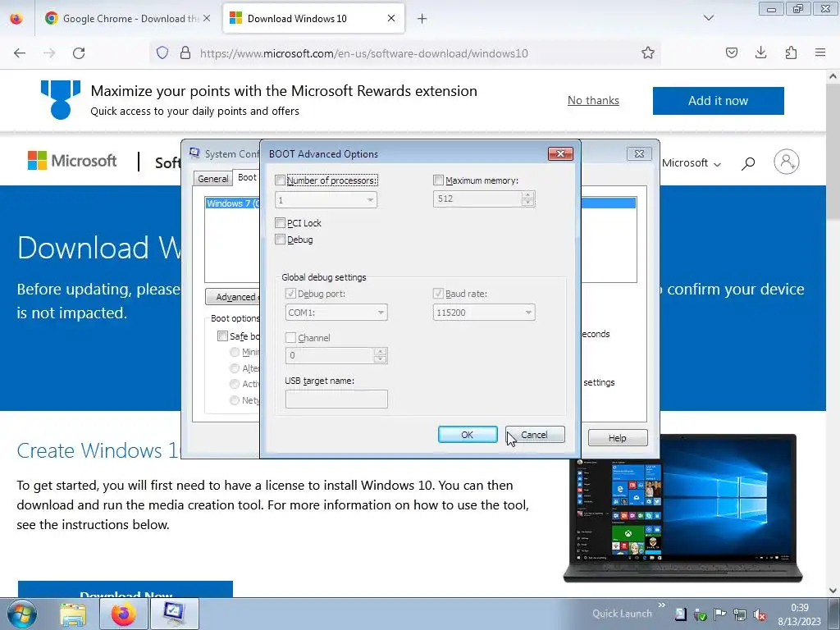The image size is (840, 630).
Task: Click the Microsoft logo
Action: pyautogui.click(x=72, y=161)
